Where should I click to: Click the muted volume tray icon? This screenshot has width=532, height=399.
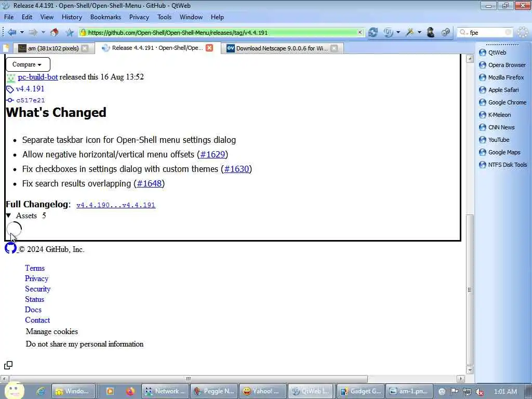click(x=480, y=392)
